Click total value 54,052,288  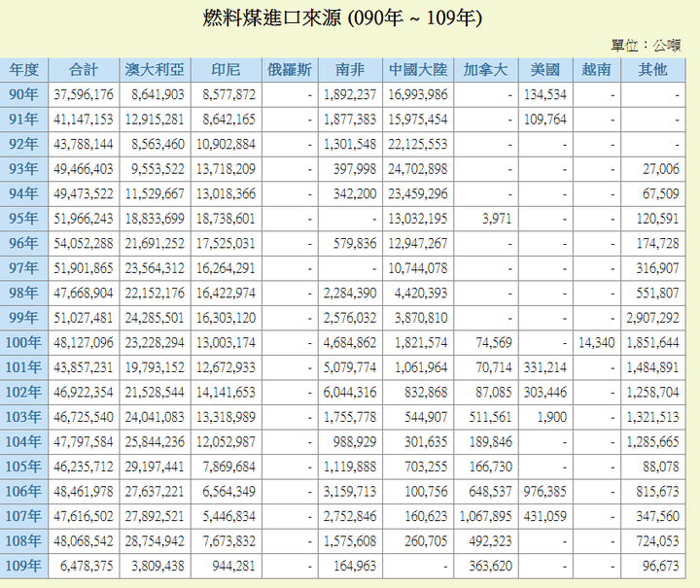tap(84, 243)
